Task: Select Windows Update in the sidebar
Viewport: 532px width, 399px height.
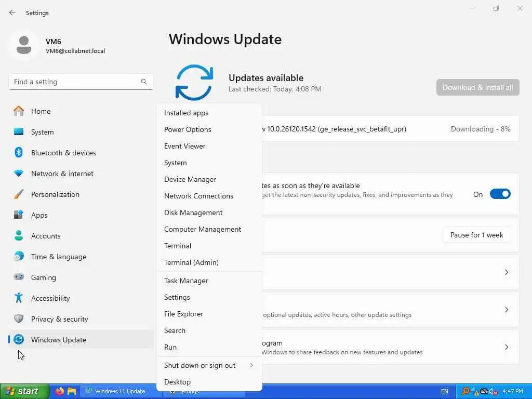Action: click(81, 340)
